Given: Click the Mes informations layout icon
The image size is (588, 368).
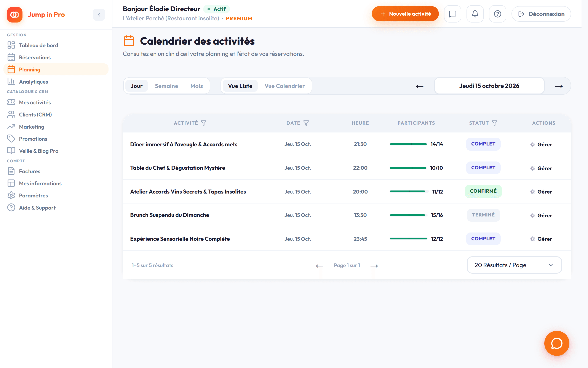Looking at the screenshot, I should coord(11,183).
